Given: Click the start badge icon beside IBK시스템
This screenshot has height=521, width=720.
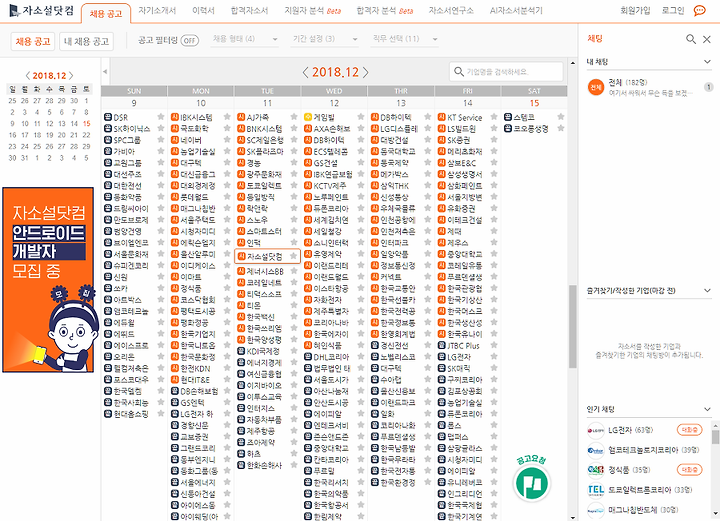Looking at the screenshot, I should (x=174, y=117).
